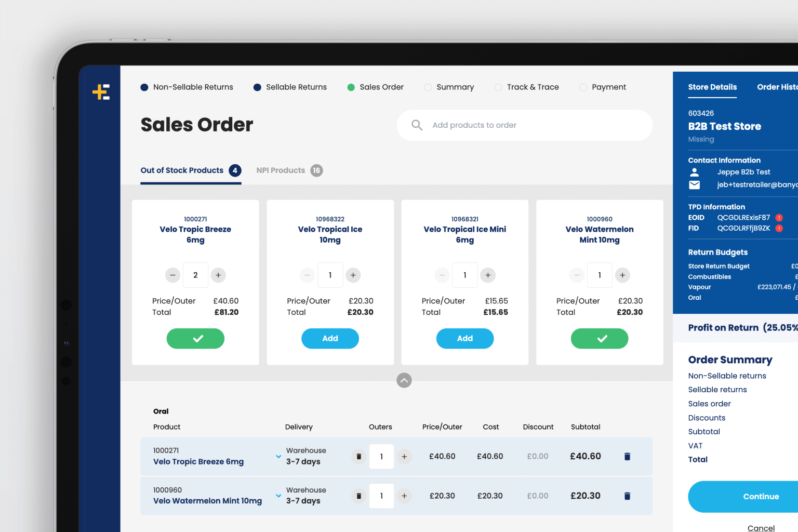This screenshot has width=798, height=532.
Task: Cancel the order via the Cancel link
Action: click(x=761, y=528)
